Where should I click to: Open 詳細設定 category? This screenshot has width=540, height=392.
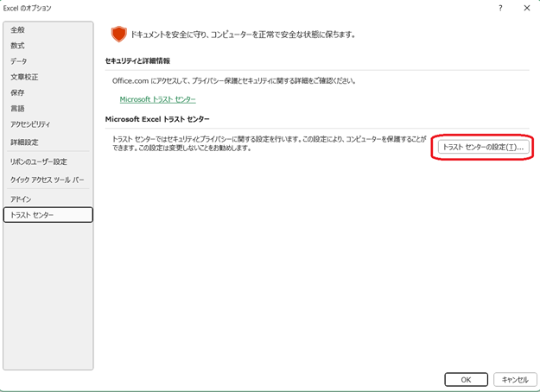[x=48, y=142]
